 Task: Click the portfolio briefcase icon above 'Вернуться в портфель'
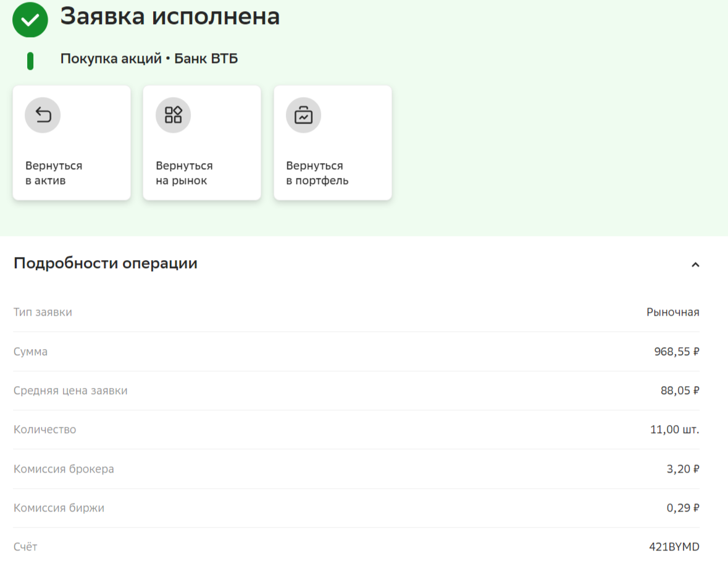coord(303,115)
